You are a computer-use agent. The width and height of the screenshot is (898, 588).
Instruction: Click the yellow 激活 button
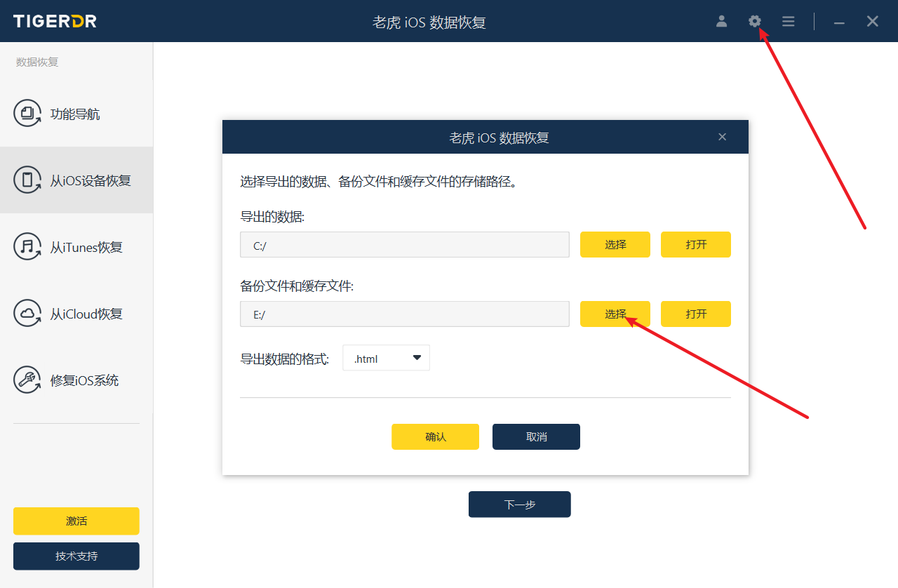click(76, 521)
